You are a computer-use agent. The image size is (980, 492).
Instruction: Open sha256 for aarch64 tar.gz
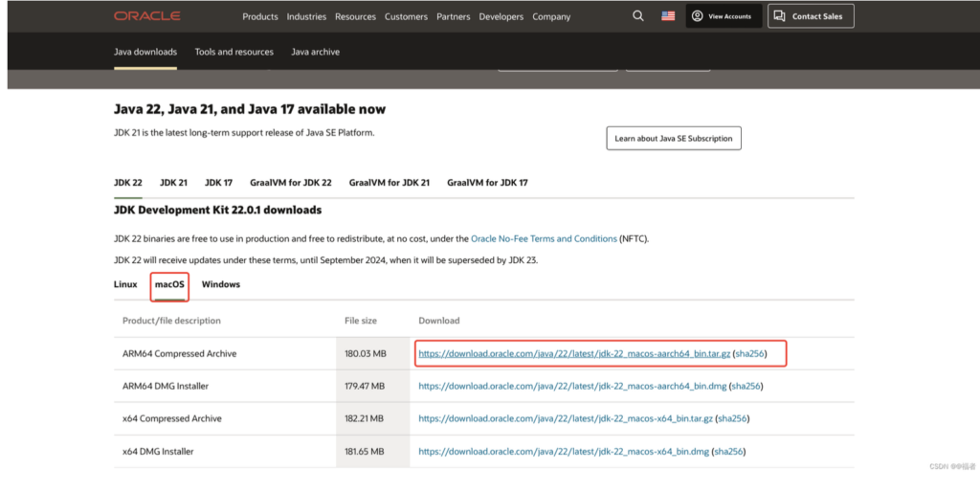[749, 354]
